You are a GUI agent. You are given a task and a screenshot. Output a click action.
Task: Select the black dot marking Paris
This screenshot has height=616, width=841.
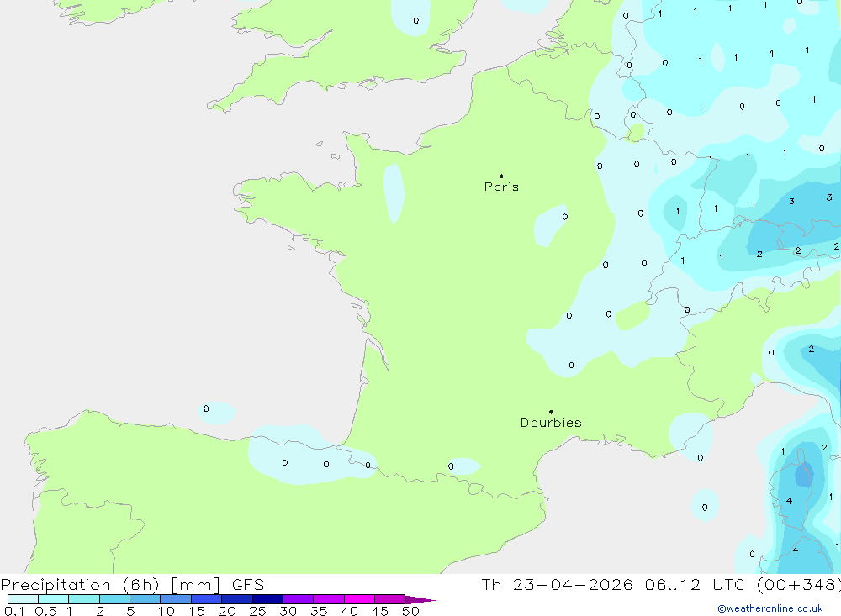[501, 176]
